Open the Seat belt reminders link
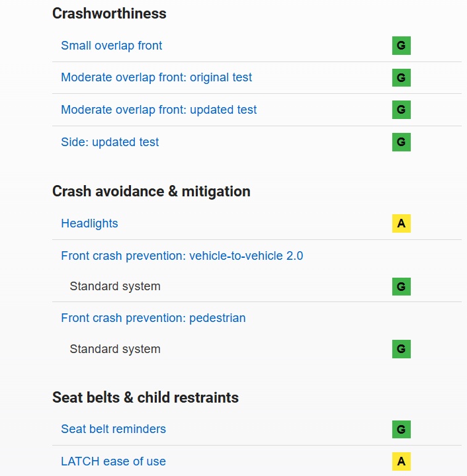Screen dimensions: 467x476 coord(113,429)
